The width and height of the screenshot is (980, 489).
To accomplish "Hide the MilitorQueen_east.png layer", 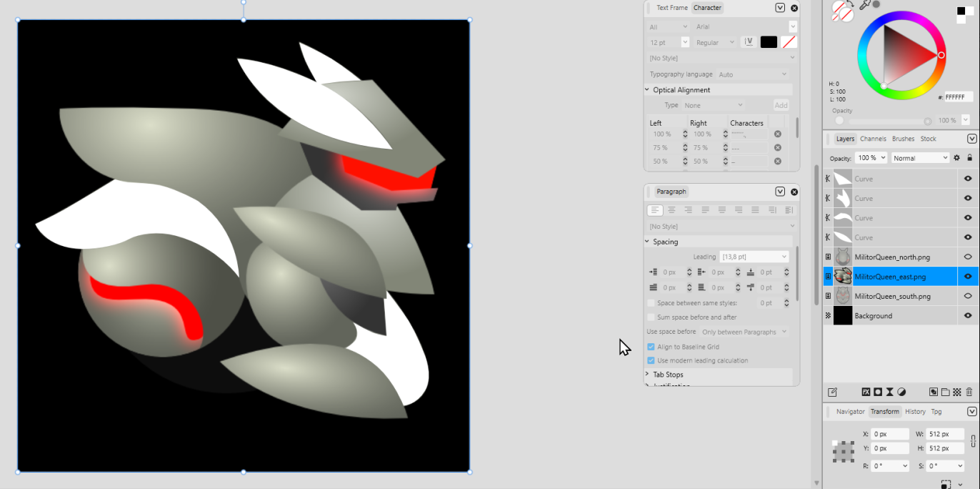I will coord(968,276).
